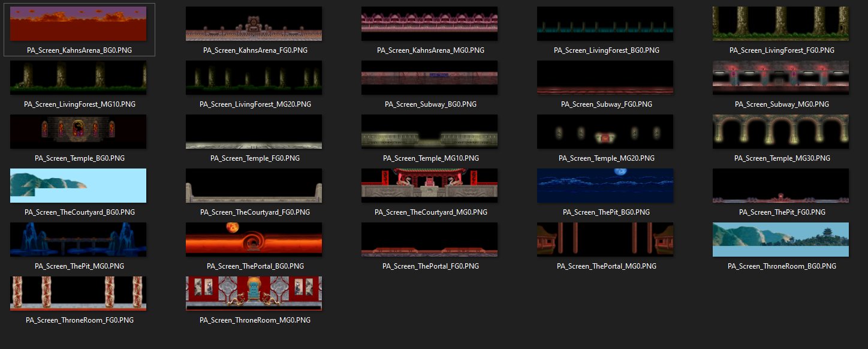Click file name PA_Screen_ThroneRoom_FG0.PNG
Image resolution: width=868 pixels, height=349 pixels.
pos(79,320)
